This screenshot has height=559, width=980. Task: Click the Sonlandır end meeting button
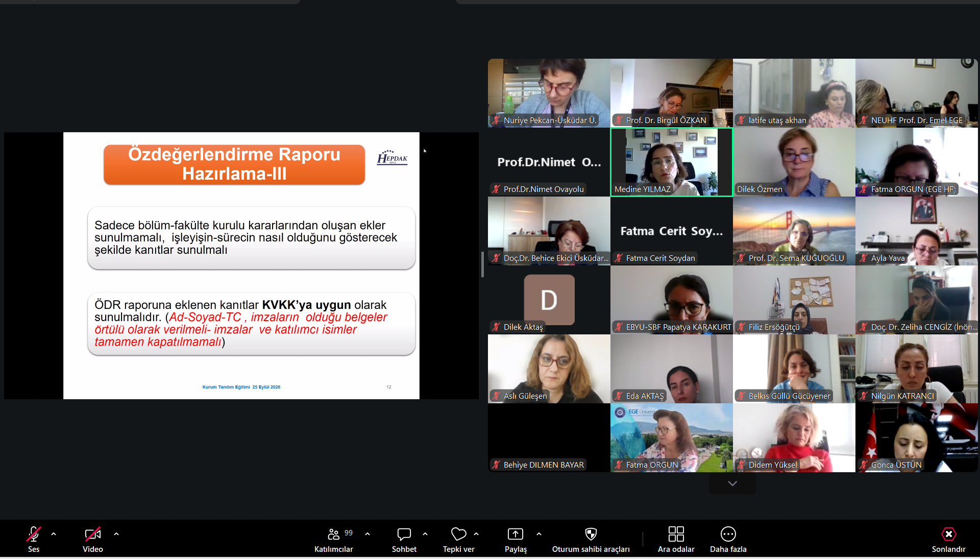948,539
